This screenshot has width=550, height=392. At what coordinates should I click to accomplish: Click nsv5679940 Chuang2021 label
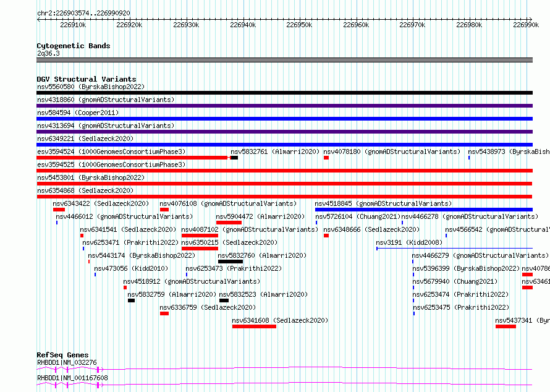point(455,281)
